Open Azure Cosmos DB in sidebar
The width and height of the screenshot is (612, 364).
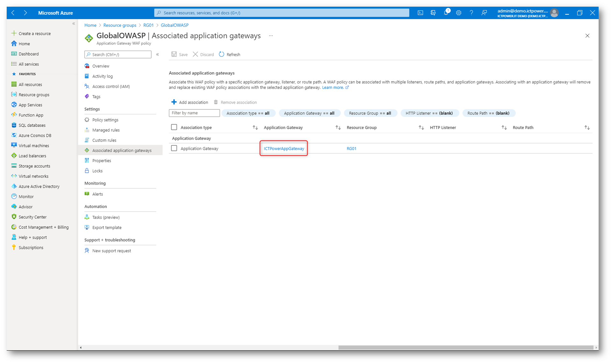pos(35,135)
